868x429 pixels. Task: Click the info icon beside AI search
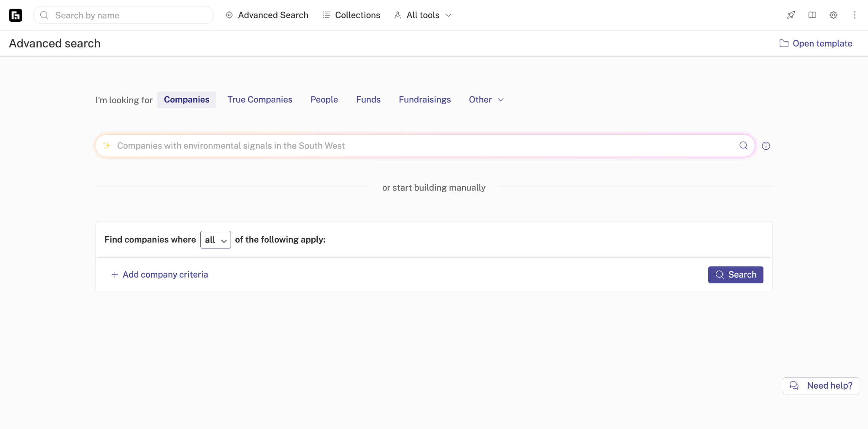pyautogui.click(x=766, y=146)
